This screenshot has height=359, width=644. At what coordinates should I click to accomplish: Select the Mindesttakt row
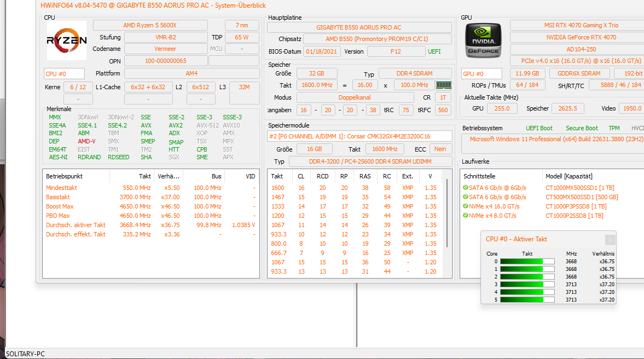tap(150, 188)
